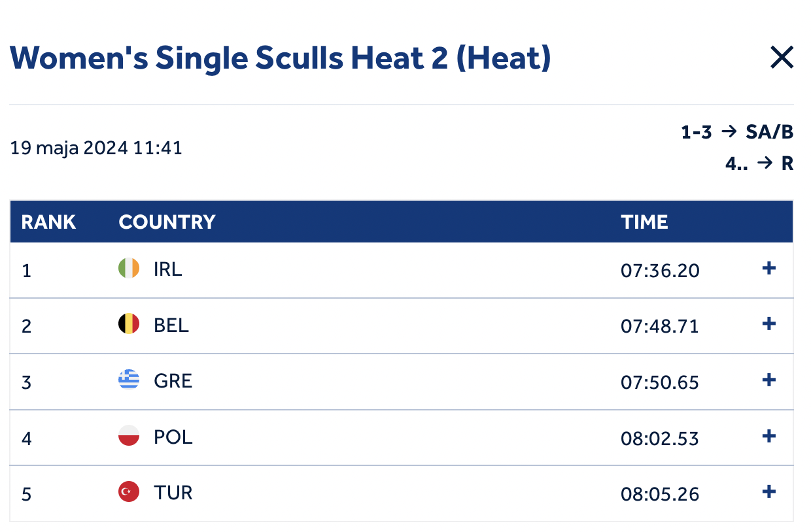811x532 pixels.
Task: Click the TIME column header
Action: (x=644, y=222)
